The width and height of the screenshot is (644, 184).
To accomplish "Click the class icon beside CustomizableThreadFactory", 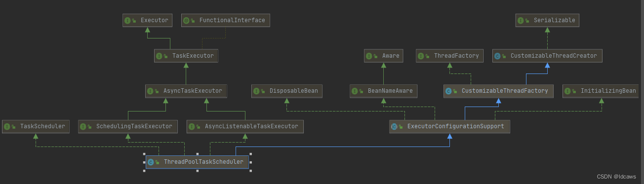I will click(449, 91).
